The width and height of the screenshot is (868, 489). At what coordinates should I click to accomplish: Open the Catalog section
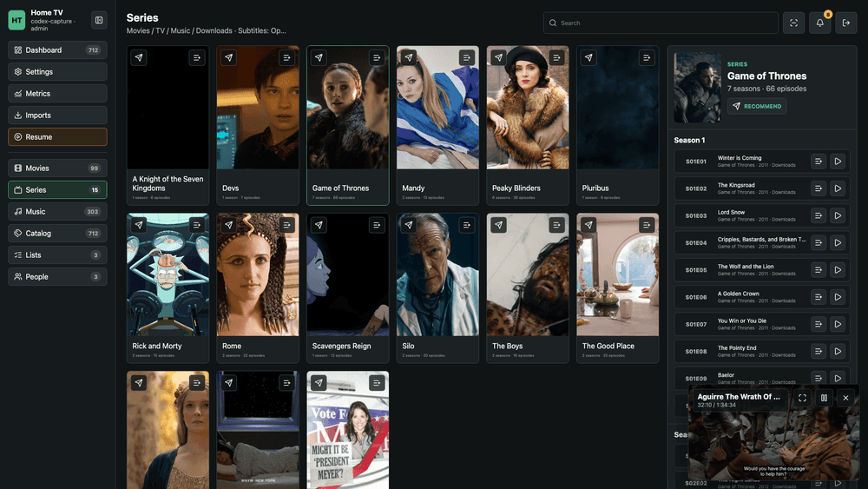pos(57,233)
